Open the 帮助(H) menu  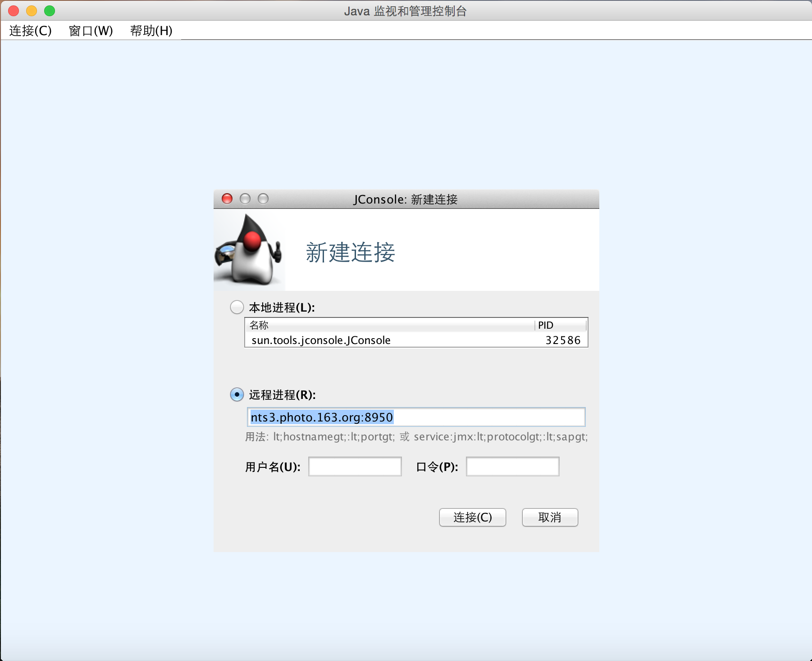coord(151,31)
